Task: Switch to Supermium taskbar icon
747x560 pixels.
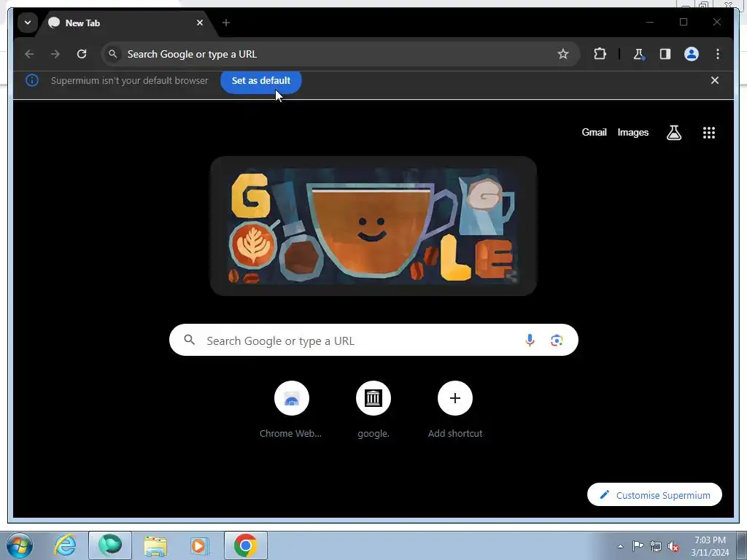Action: coord(110,545)
